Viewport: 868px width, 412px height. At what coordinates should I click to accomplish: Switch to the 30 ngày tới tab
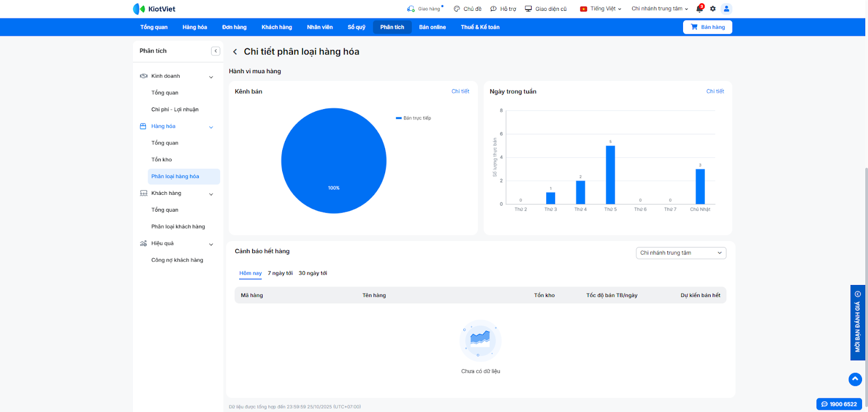[313, 274]
